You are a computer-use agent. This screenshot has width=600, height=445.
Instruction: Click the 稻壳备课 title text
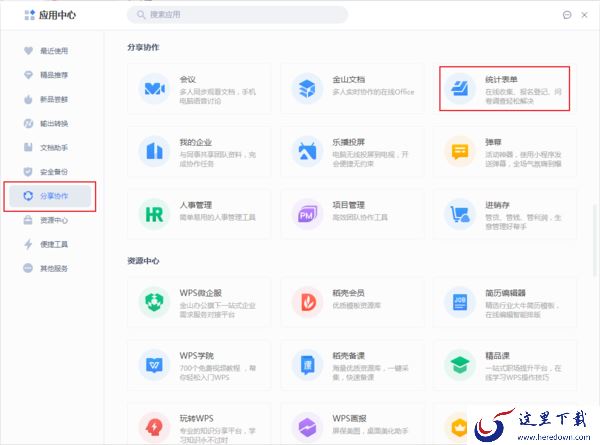(348, 356)
